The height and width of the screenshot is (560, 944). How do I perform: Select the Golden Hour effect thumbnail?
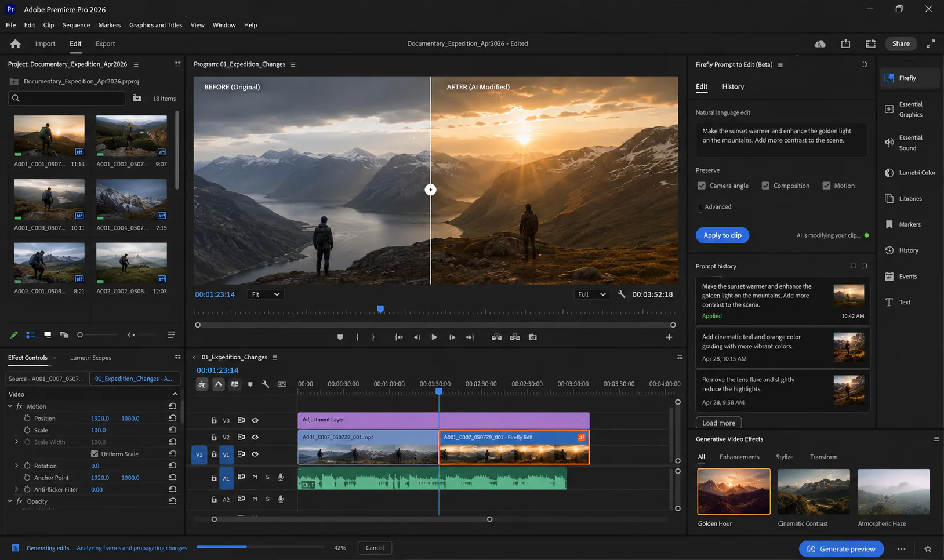[734, 492]
